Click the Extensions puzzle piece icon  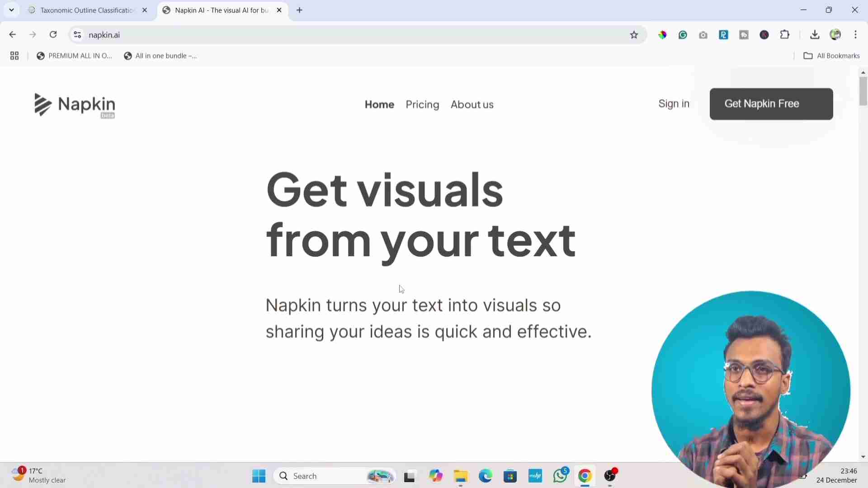[x=785, y=35]
